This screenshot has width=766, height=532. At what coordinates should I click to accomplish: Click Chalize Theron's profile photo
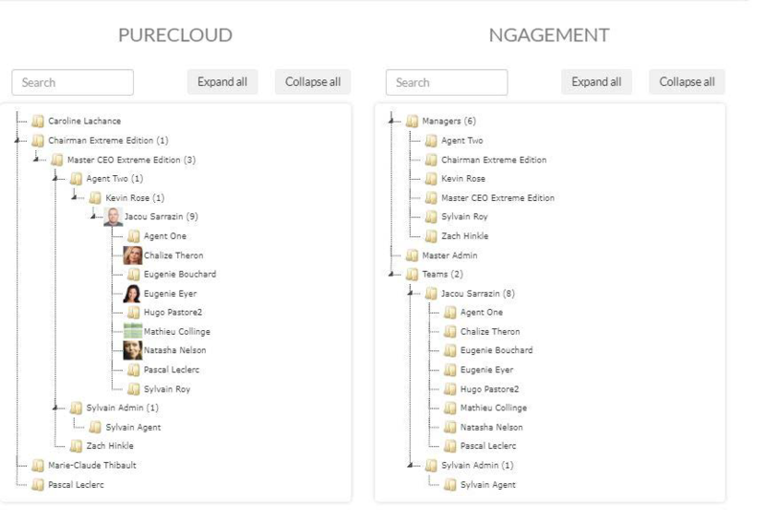(133, 255)
